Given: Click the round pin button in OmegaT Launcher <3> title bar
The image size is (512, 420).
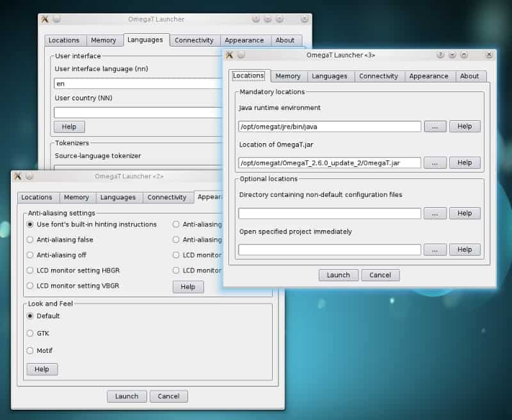Looking at the screenshot, I should pos(241,55).
